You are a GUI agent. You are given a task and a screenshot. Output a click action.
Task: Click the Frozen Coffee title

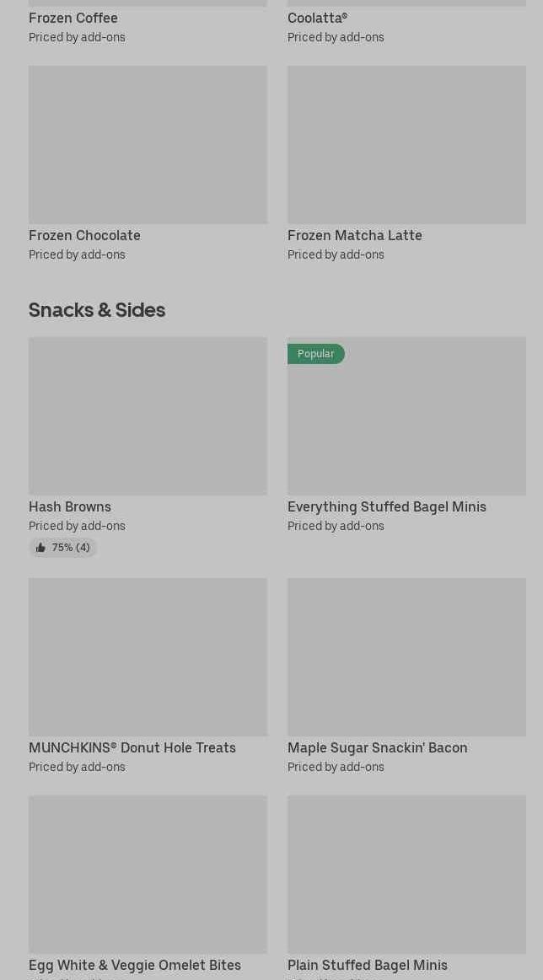point(73,18)
